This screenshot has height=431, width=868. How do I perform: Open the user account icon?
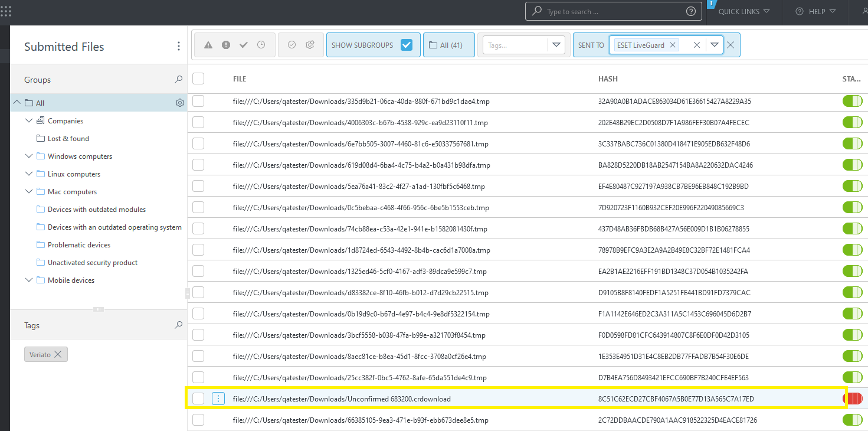[864, 11]
